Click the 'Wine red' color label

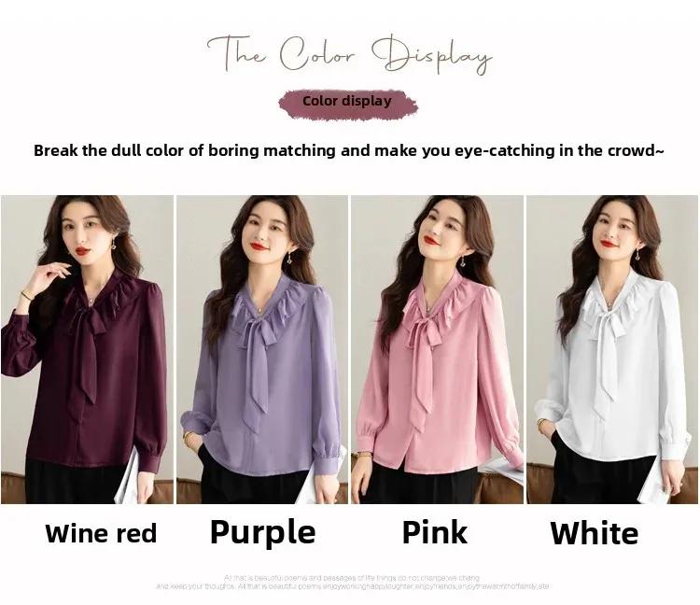(102, 533)
